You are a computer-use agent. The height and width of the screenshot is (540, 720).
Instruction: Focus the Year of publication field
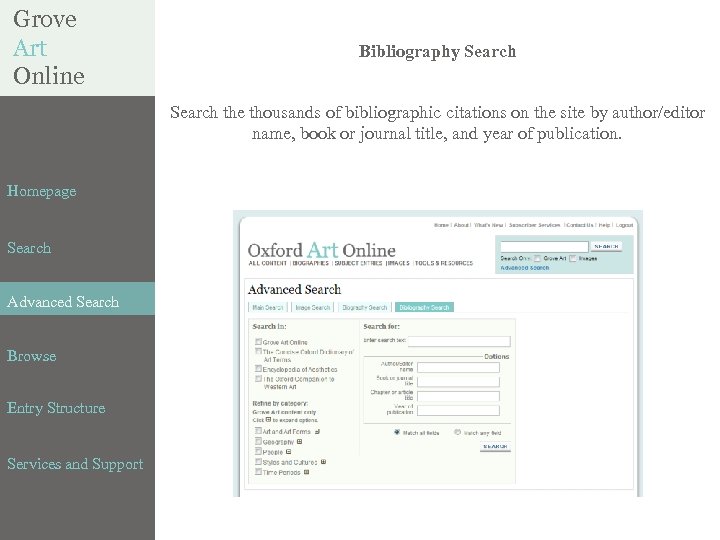coord(458,411)
